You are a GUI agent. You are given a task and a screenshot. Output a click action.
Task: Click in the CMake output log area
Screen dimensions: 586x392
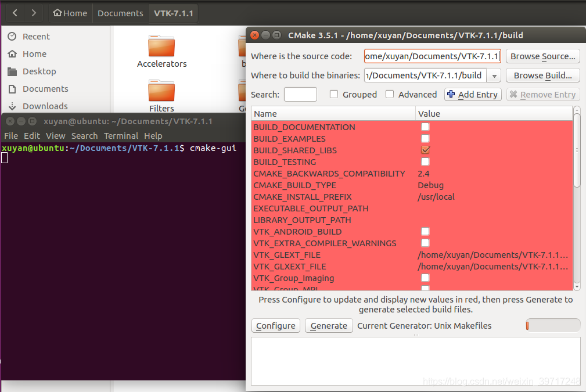(416, 361)
